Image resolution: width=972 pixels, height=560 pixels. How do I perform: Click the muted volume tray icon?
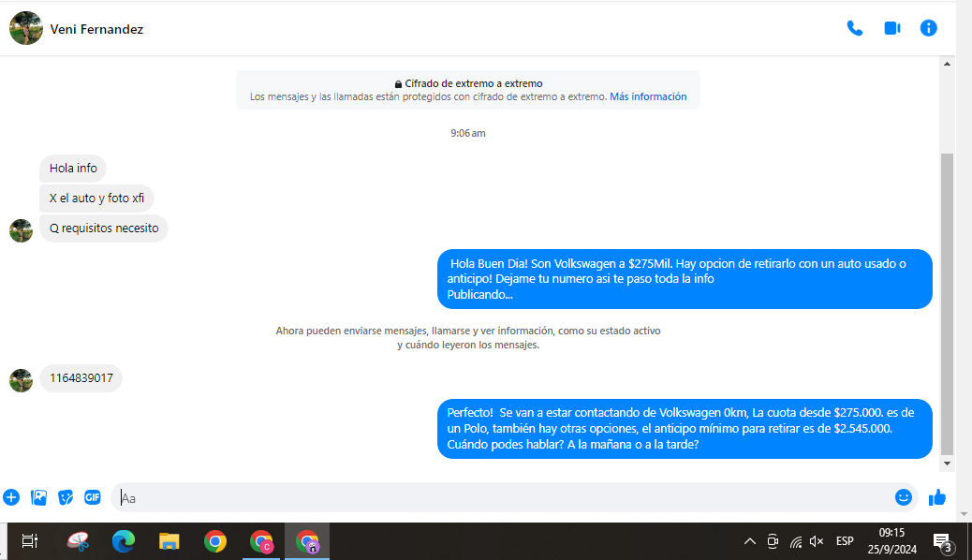coord(817,541)
